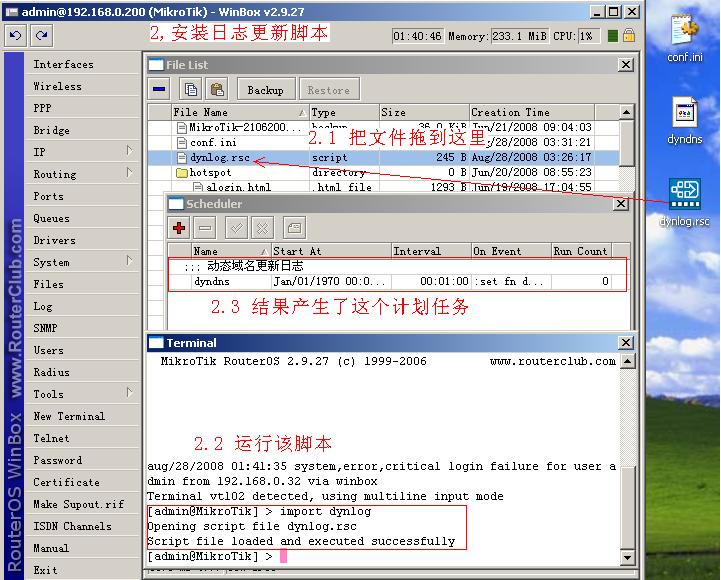Select the conf.ini desktop icon

coord(685,37)
